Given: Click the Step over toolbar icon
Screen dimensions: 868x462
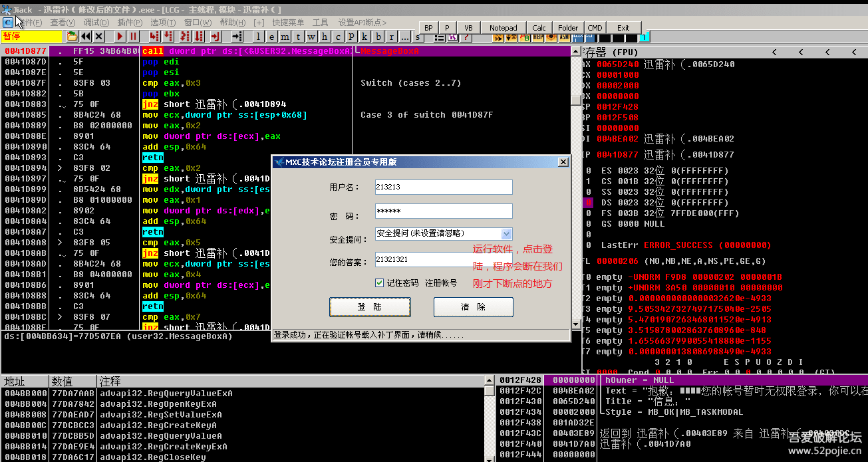Looking at the screenshot, I should pyautogui.click(x=168, y=36).
